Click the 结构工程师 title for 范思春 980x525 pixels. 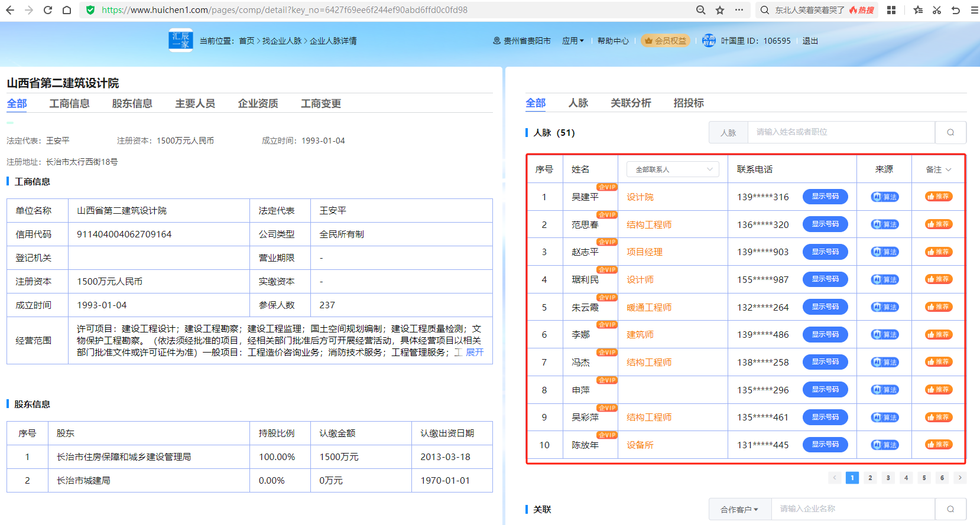tap(649, 225)
